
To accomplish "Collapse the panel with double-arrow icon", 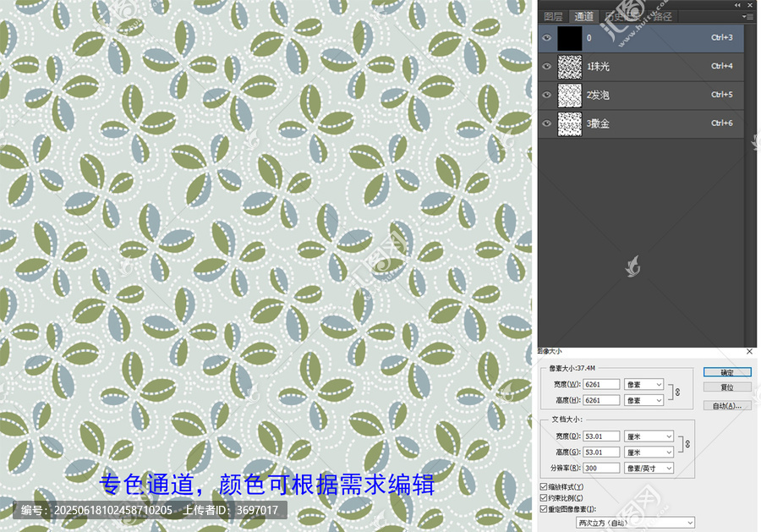I will [x=737, y=5].
